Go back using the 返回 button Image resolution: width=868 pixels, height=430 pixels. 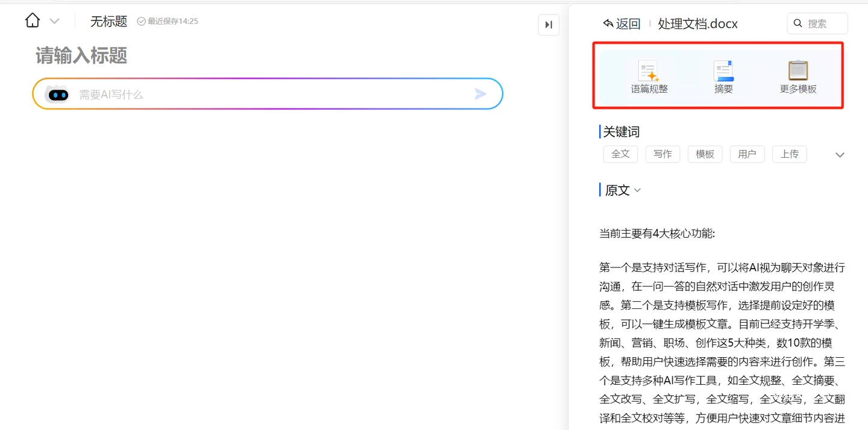click(x=621, y=23)
